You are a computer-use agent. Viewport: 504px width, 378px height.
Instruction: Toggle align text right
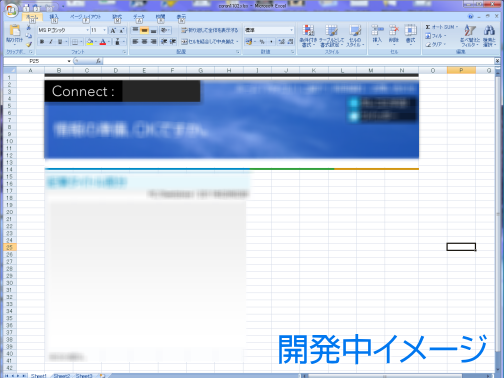[153, 42]
